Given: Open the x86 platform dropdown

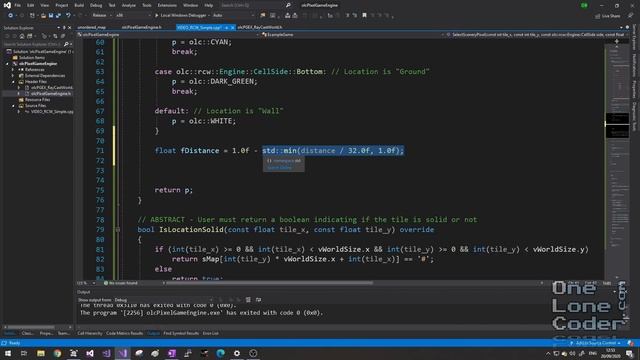Looking at the screenshot, I should (132, 16).
